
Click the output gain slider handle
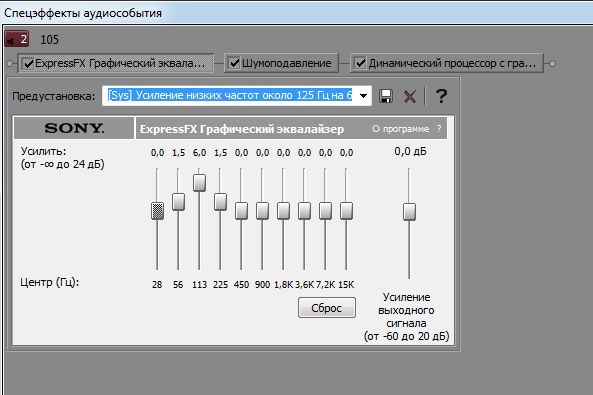tap(409, 211)
